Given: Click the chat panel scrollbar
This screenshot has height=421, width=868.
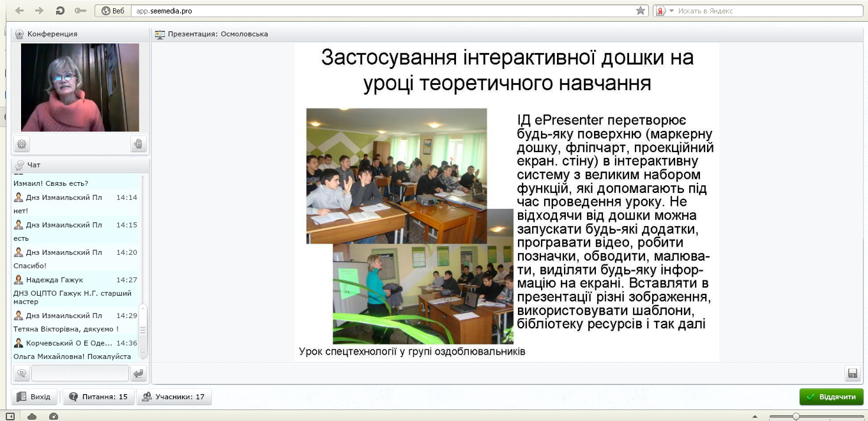Looking at the screenshot, I should point(143,330).
